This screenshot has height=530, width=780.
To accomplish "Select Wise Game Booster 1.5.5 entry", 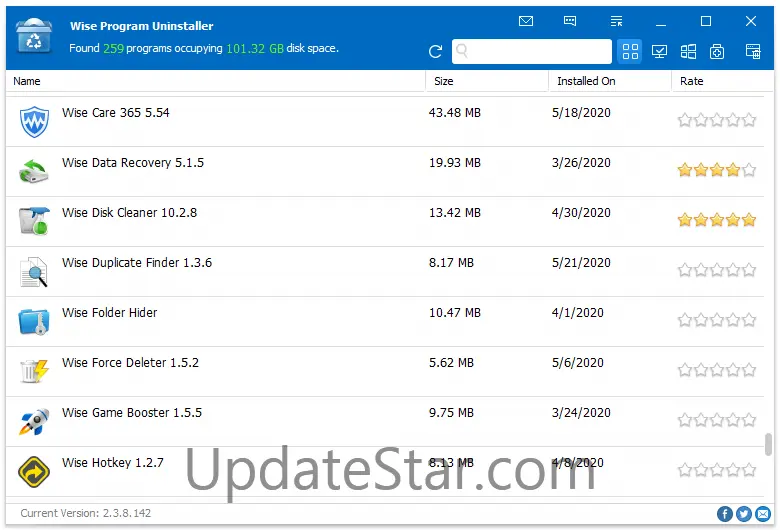I will coord(385,422).
